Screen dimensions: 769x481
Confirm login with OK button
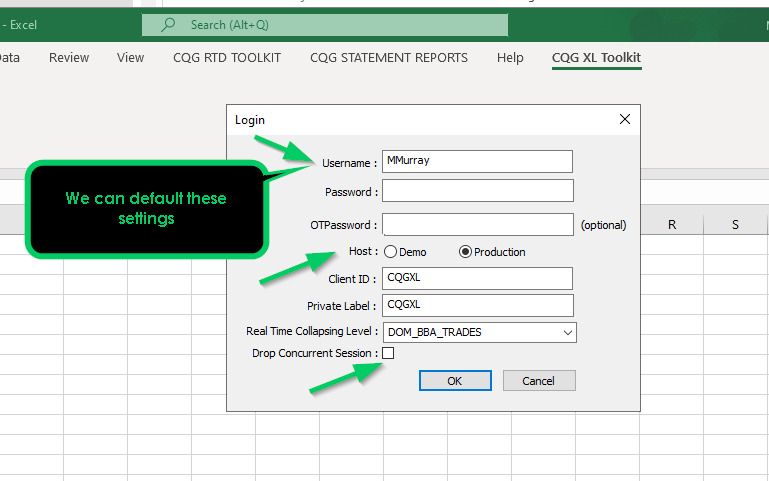(455, 381)
